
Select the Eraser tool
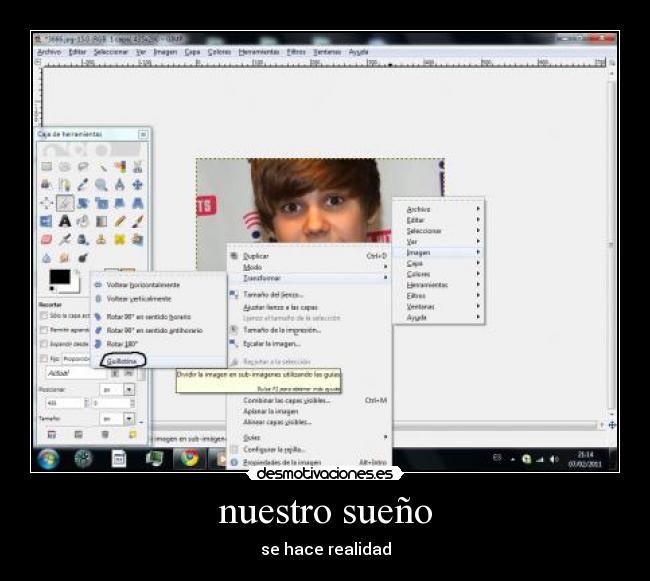[46, 240]
